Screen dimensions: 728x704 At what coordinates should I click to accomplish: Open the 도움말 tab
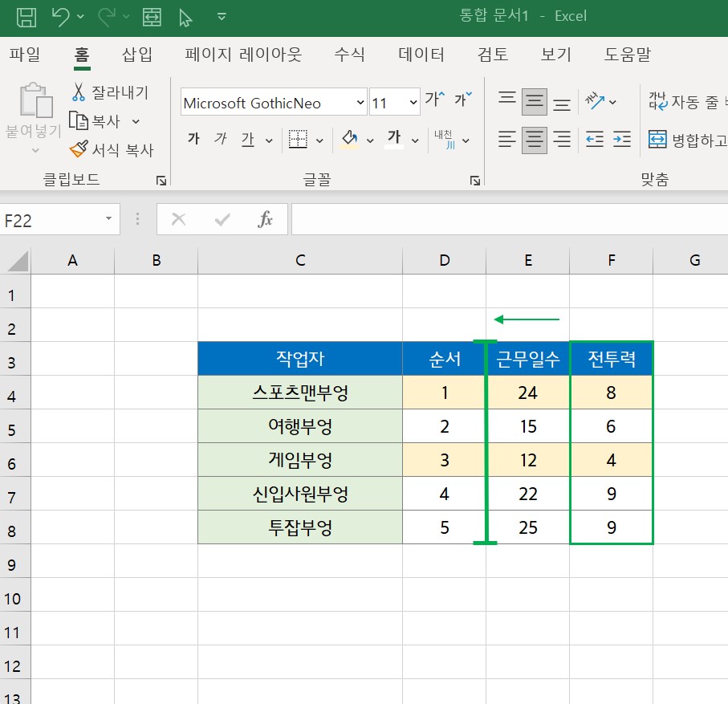point(627,54)
